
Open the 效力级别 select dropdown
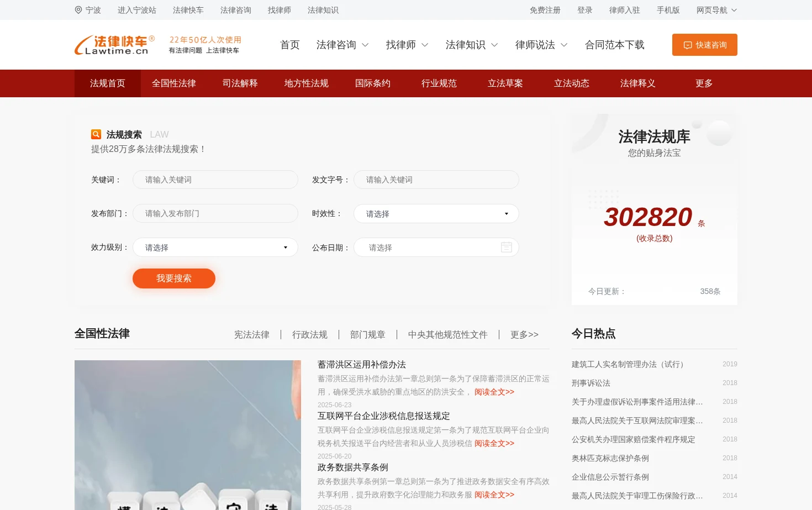[215, 247]
